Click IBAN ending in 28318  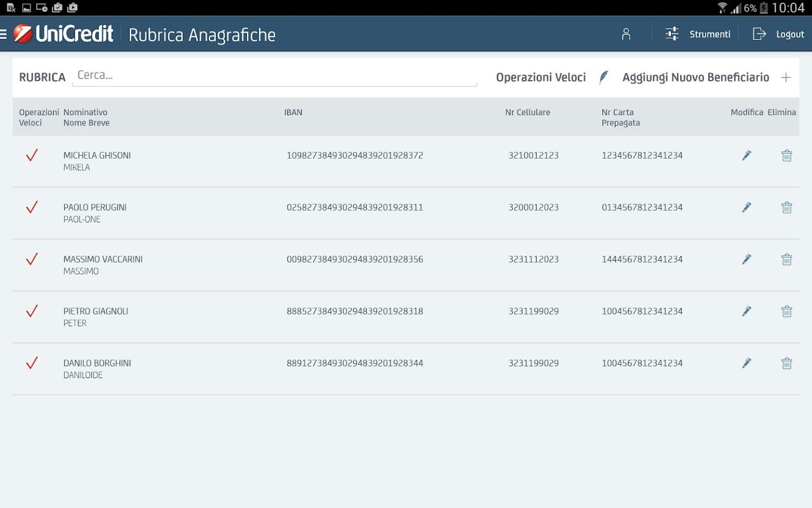coord(355,311)
